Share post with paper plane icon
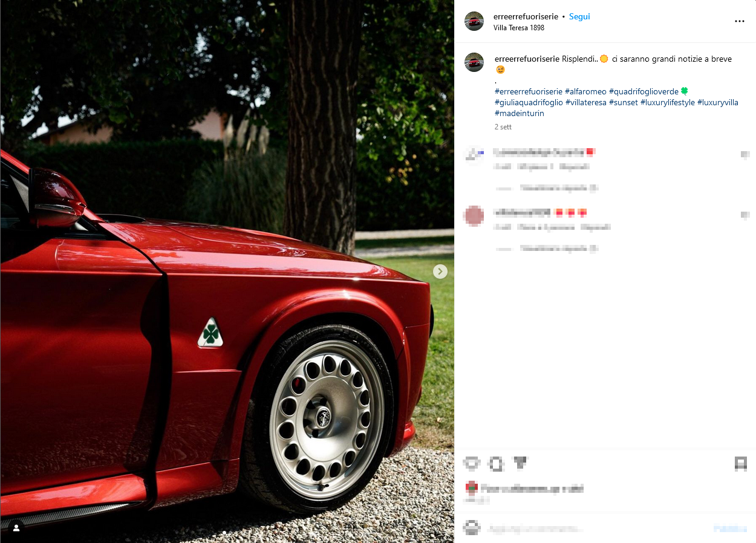756x543 pixels. 520,463
